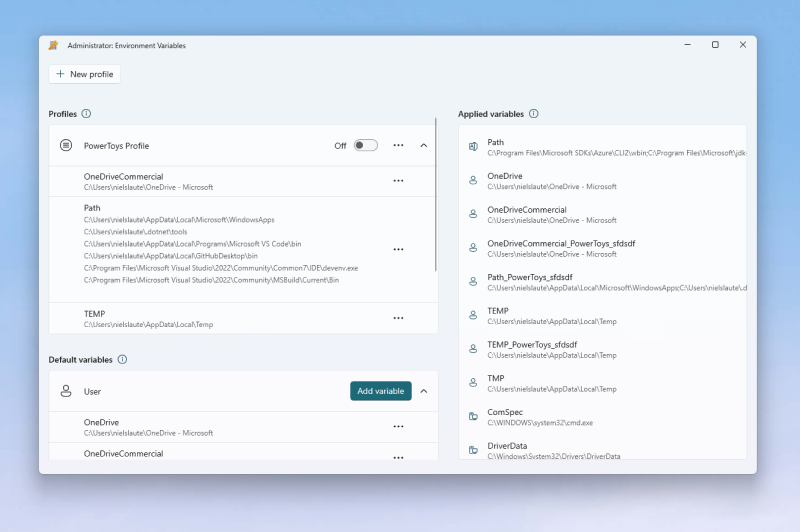Image resolution: width=800 pixels, height=532 pixels.
Task: Select the ComSpec applied variable
Action: tap(600, 416)
